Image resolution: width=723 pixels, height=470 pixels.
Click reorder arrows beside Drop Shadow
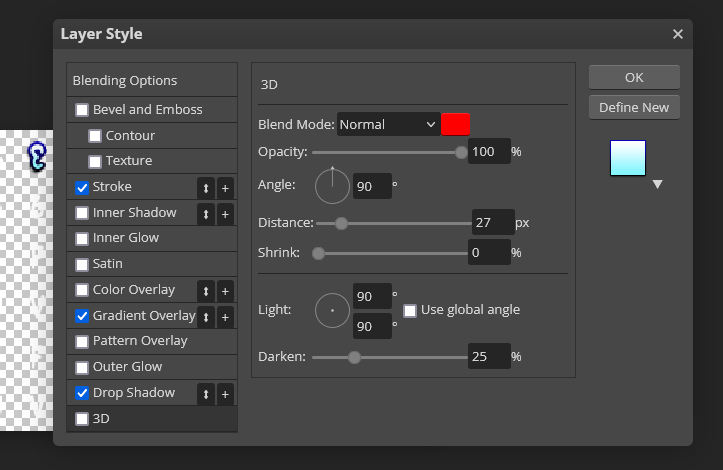point(206,394)
